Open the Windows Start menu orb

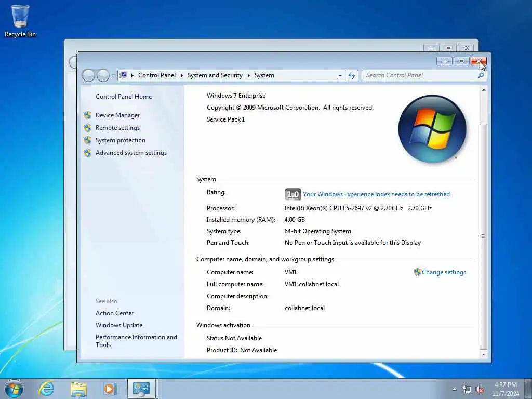(14, 389)
